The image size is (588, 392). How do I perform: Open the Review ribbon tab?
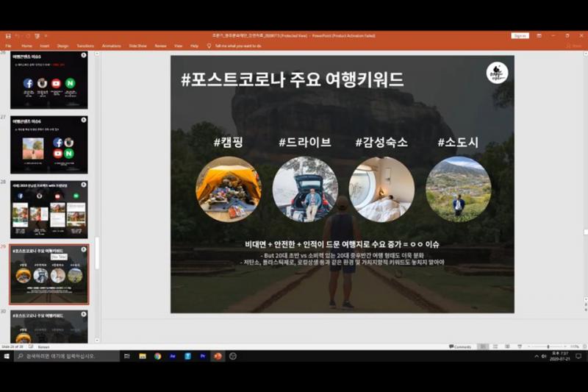click(x=160, y=46)
